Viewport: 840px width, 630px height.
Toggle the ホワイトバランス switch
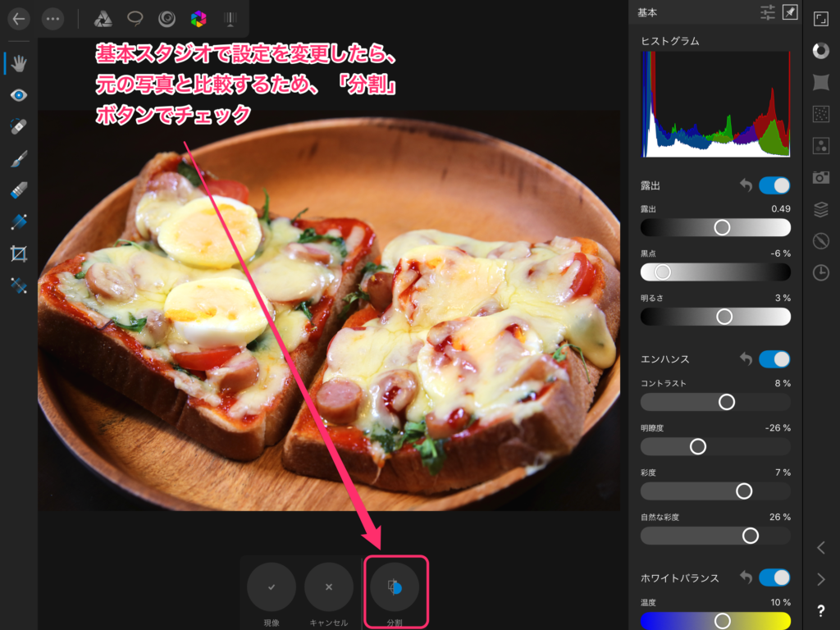[774, 577]
